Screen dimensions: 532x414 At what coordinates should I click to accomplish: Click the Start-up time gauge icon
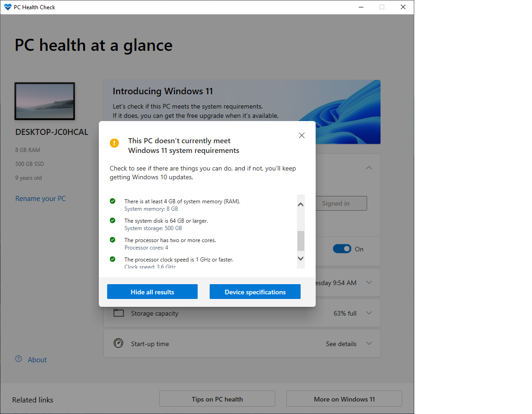(118, 343)
